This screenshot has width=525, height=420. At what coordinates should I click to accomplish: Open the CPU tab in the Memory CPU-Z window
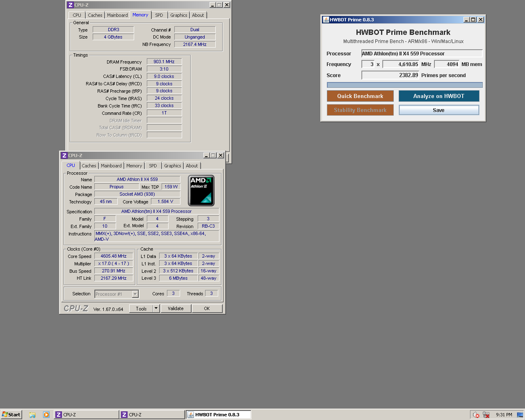pyautogui.click(x=77, y=15)
